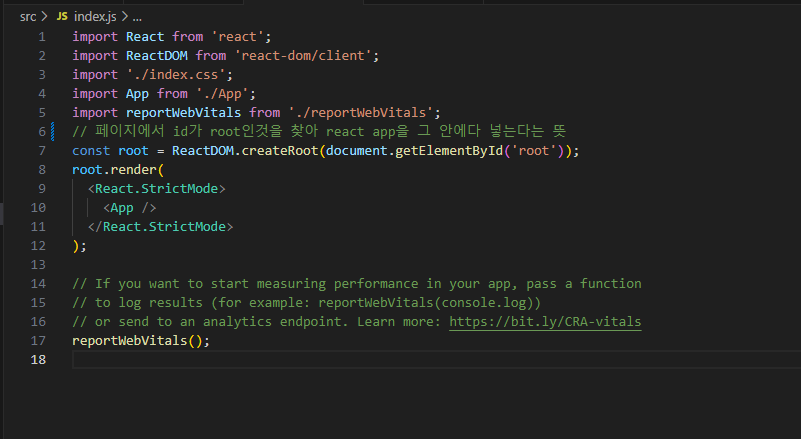Open the index.js breadcrumb item
Image resolution: width=801 pixels, height=439 pixels.
[x=95, y=17]
